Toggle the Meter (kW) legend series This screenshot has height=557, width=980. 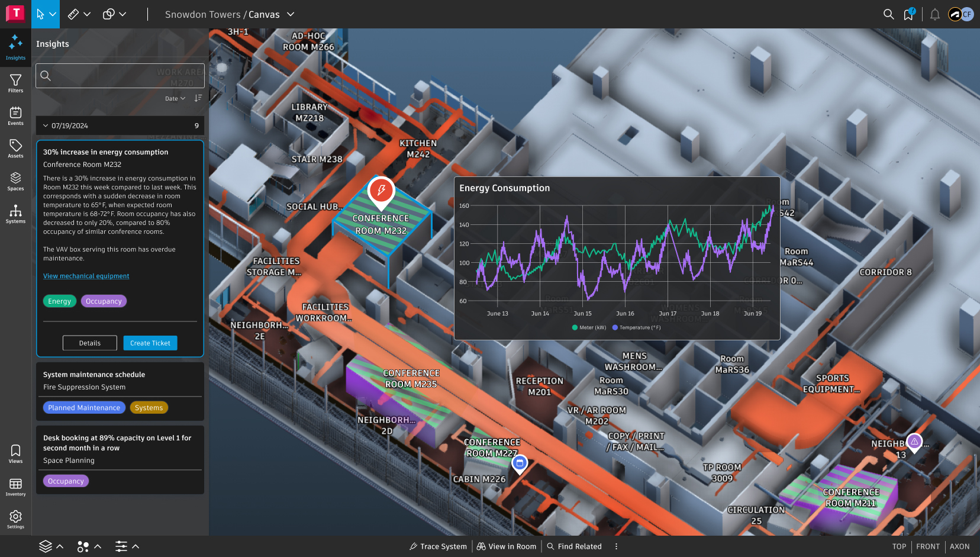[x=589, y=327]
